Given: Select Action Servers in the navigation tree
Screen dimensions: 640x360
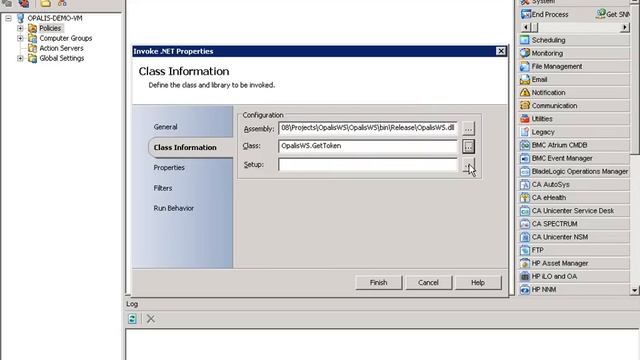Looking at the screenshot, I should (61, 48).
